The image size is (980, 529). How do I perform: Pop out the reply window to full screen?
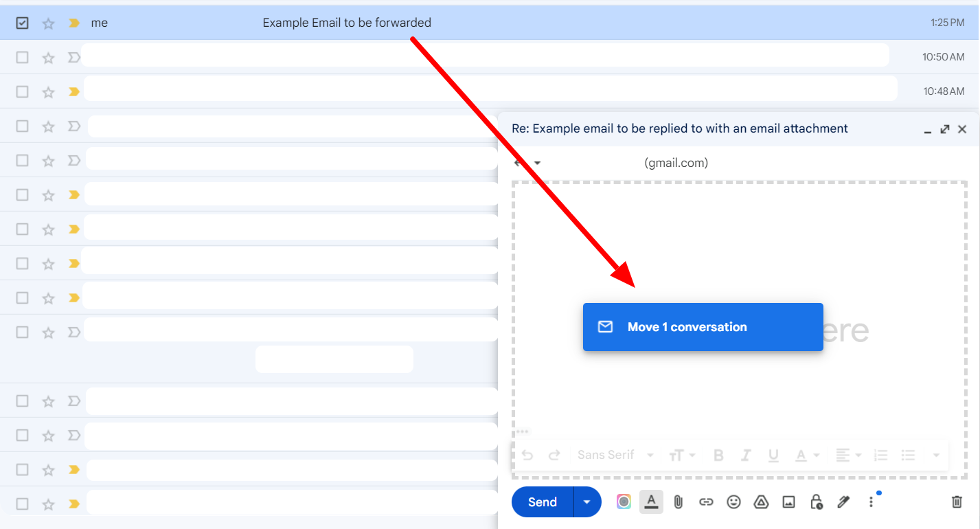click(x=945, y=129)
